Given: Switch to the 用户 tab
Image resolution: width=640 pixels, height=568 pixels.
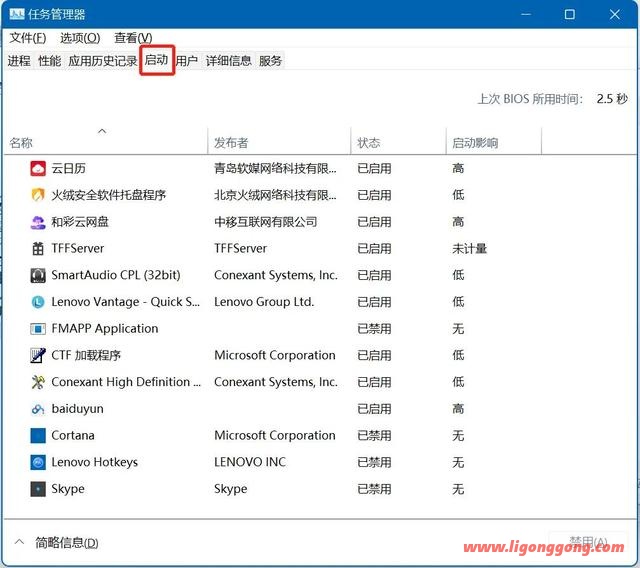Looking at the screenshot, I should tap(187, 61).
